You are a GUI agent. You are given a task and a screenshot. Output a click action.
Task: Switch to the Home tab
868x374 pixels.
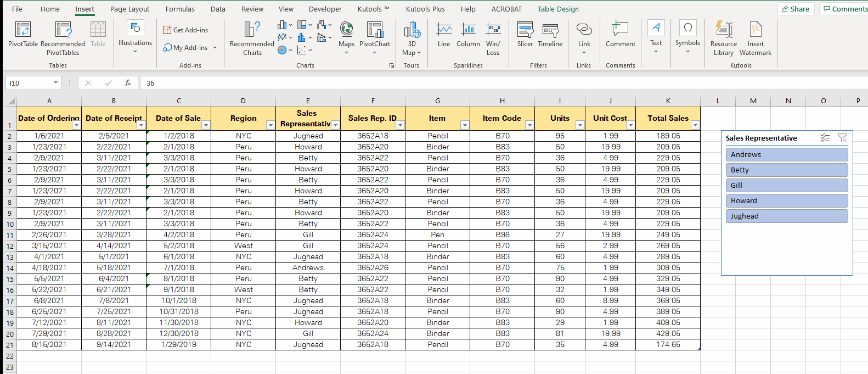click(50, 9)
